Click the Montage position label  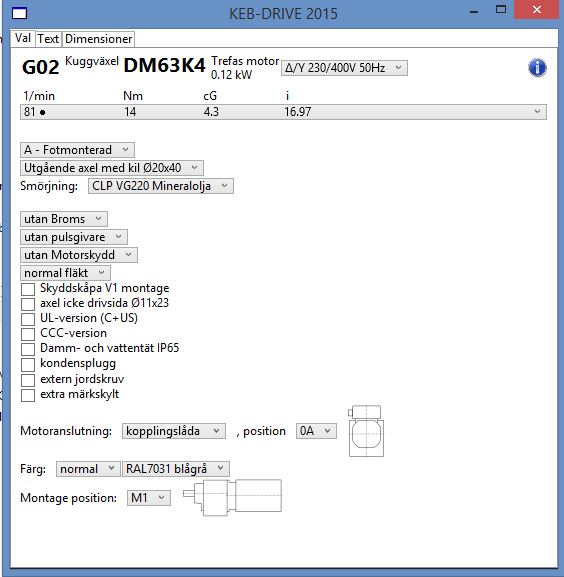coord(68,498)
